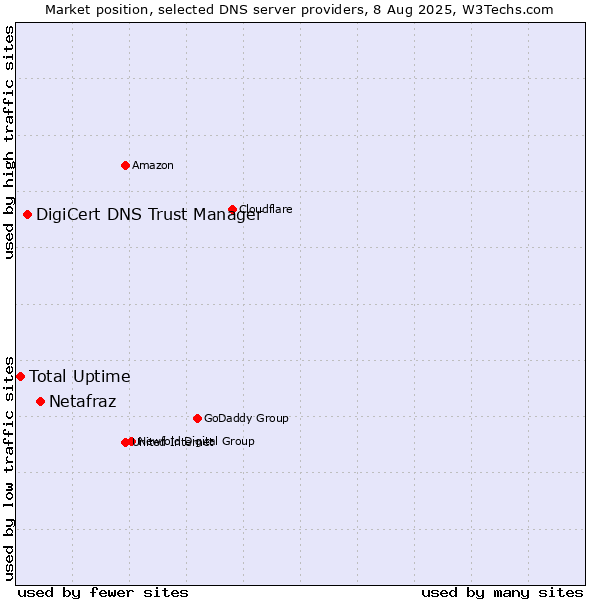Click the 'used by low traffic sites' axis label
Viewport: 600px width, 600px height.
[x=8, y=469]
